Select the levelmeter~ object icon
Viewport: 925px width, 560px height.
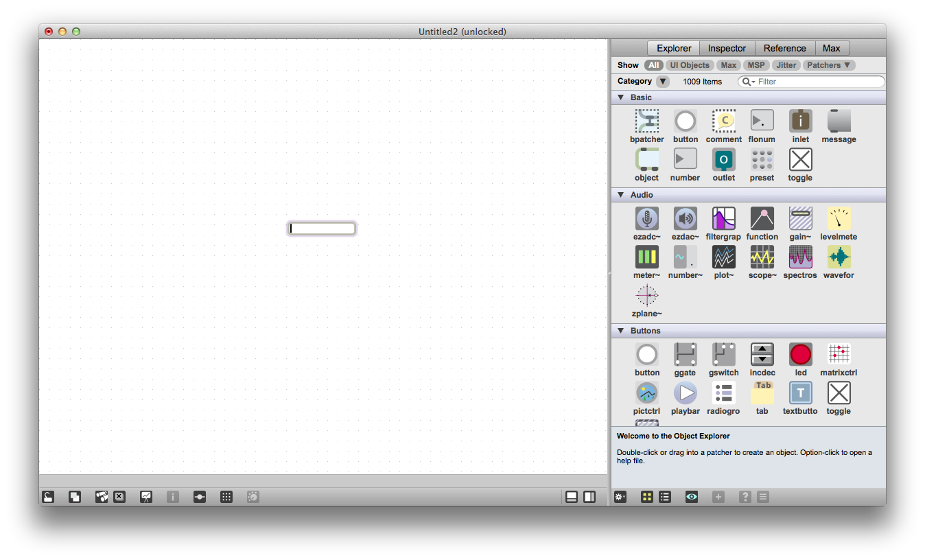[839, 219]
